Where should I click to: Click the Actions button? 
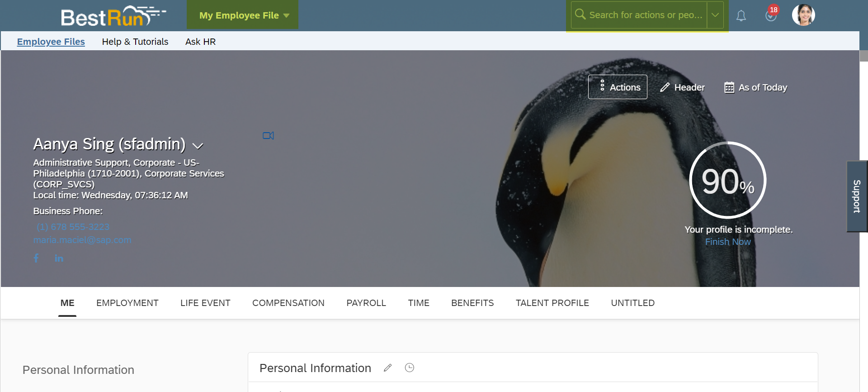coord(618,87)
